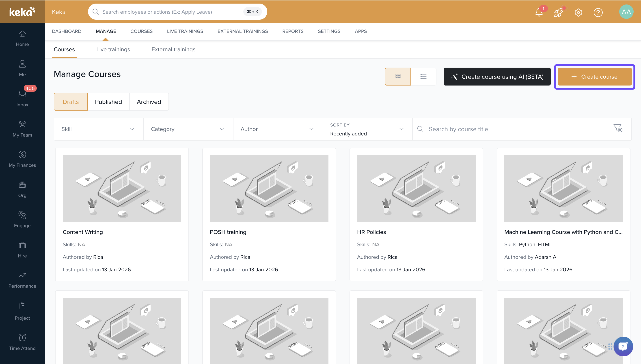Expand the Category dropdown
This screenshot has height=364, width=641.
[188, 129]
